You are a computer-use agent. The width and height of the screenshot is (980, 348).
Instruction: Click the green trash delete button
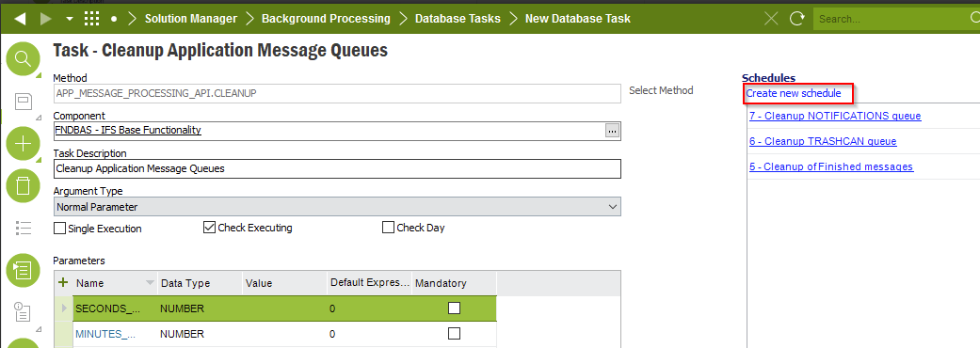24,186
